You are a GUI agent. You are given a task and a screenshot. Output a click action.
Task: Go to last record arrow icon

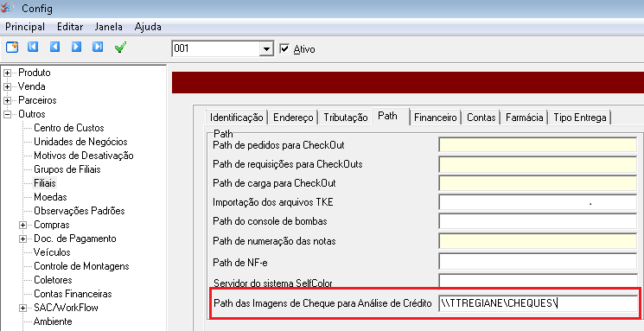[98, 47]
